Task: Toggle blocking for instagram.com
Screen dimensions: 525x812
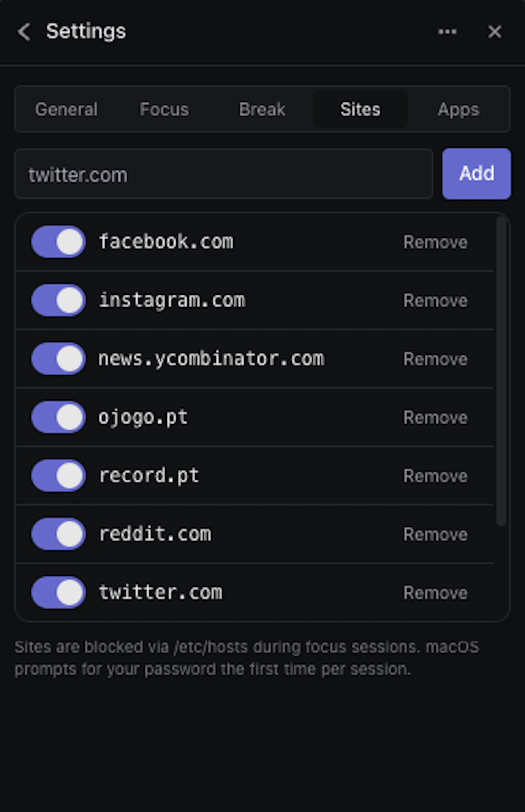Action: [x=58, y=300]
